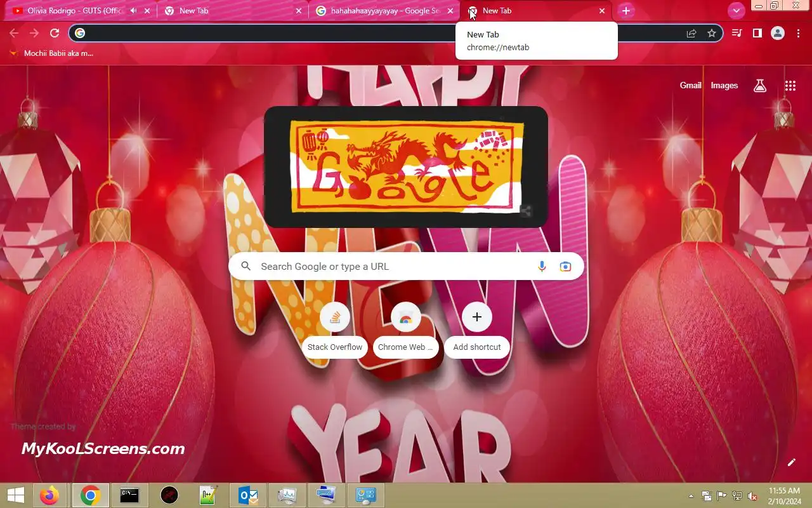The width and height of the screenshot is (812, 508).
Task: Open Command Prompt from the taskbar
Action: tap(129, 495)
